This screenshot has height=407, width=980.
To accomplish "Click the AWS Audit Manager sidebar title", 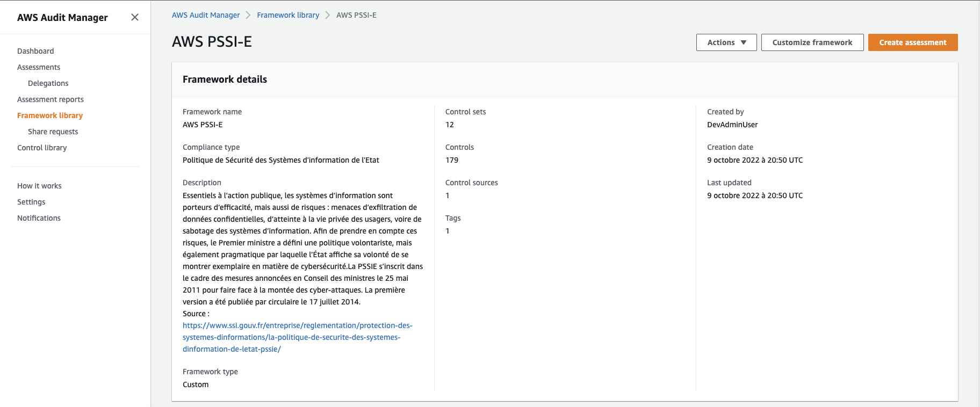I will (62, 17).
